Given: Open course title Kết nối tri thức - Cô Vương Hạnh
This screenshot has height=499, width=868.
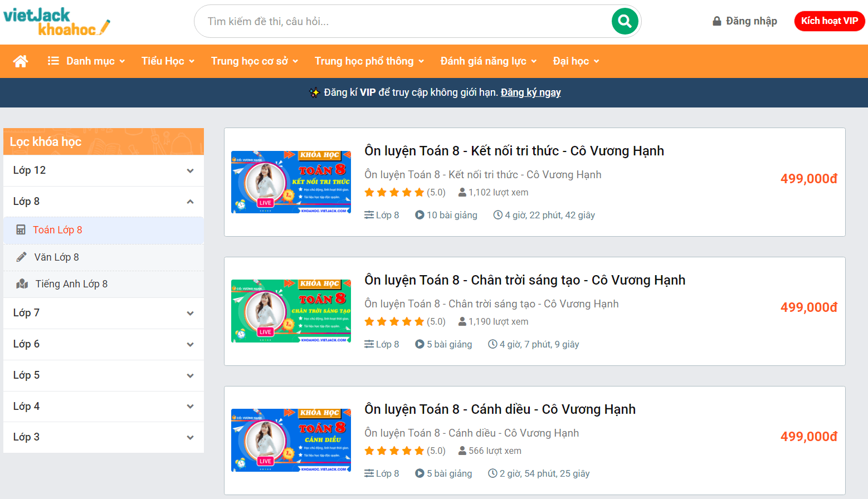Looking at the screenshot, I should (x=514, y=151).
